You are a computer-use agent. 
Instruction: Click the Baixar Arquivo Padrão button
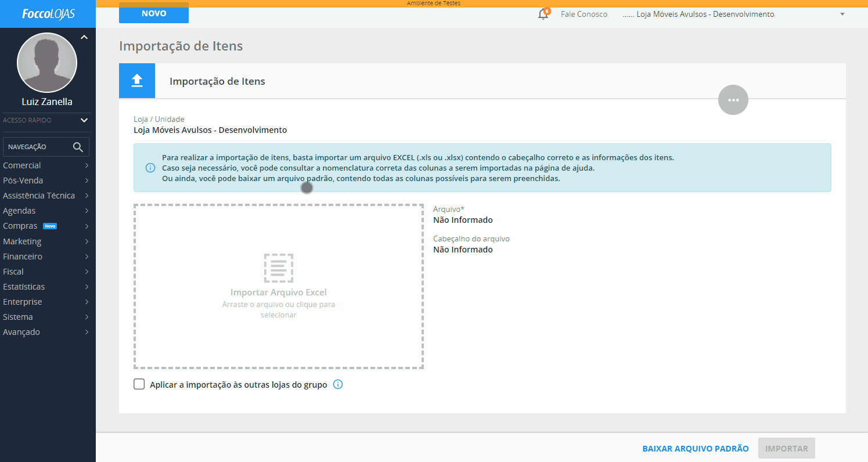point(696,449)
